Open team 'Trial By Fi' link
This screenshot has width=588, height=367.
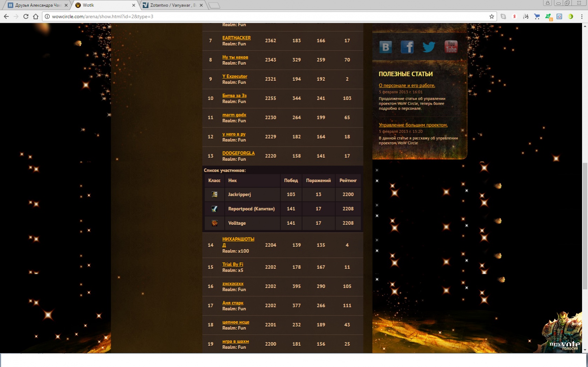[233, 264]
